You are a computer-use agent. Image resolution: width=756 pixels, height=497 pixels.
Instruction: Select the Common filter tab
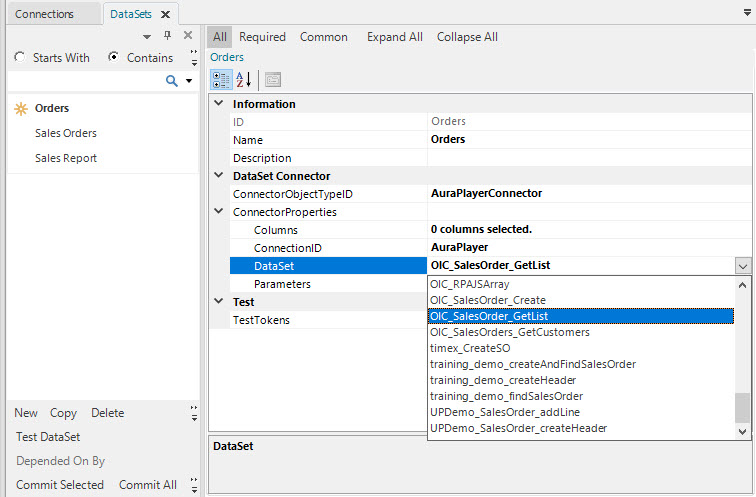(324, 37)
